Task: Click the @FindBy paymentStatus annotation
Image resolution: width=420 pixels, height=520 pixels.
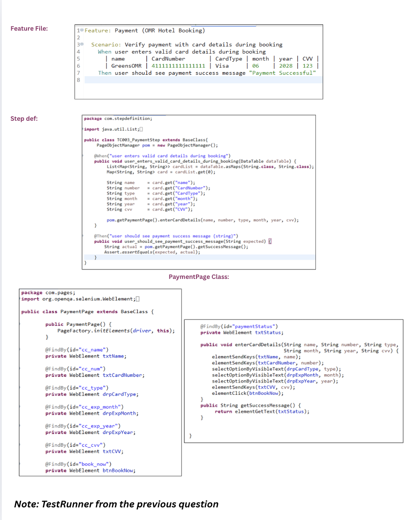Action: point(239,326)
